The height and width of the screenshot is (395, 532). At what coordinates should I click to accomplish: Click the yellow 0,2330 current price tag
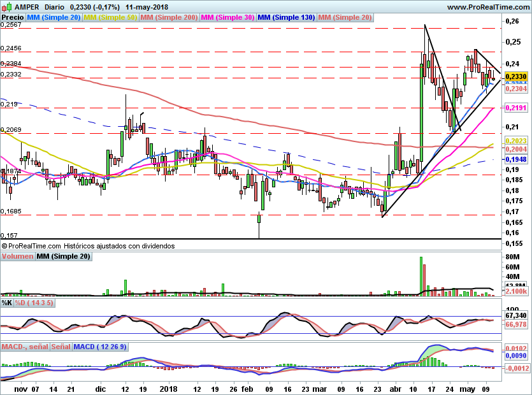tap(516, 76)
